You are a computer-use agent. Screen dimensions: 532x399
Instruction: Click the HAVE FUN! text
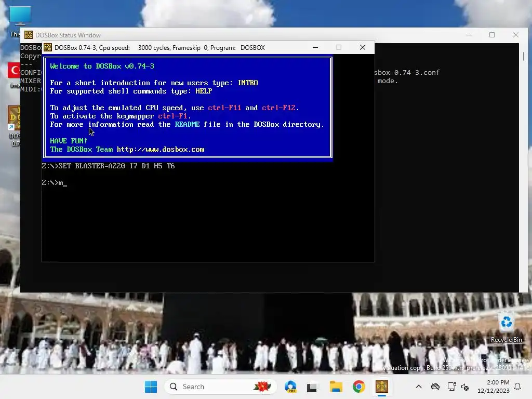(x=69, y=141)
